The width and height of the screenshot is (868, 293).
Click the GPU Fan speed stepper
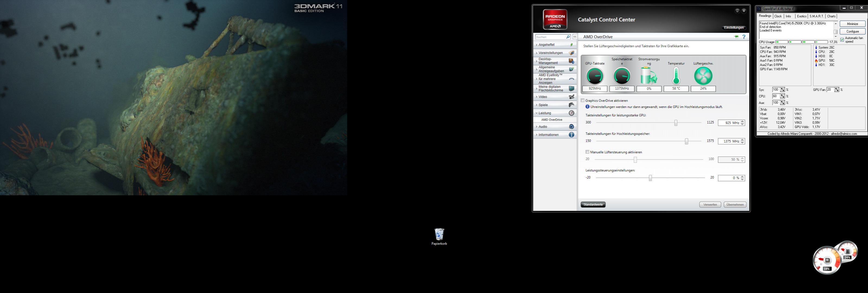[837, 90]
